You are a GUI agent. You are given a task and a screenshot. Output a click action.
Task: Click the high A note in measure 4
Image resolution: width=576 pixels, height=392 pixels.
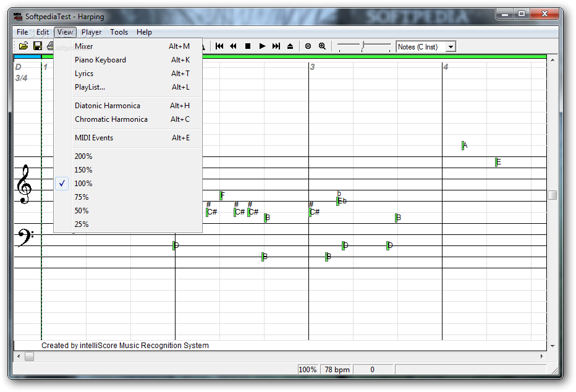[464, 145]
